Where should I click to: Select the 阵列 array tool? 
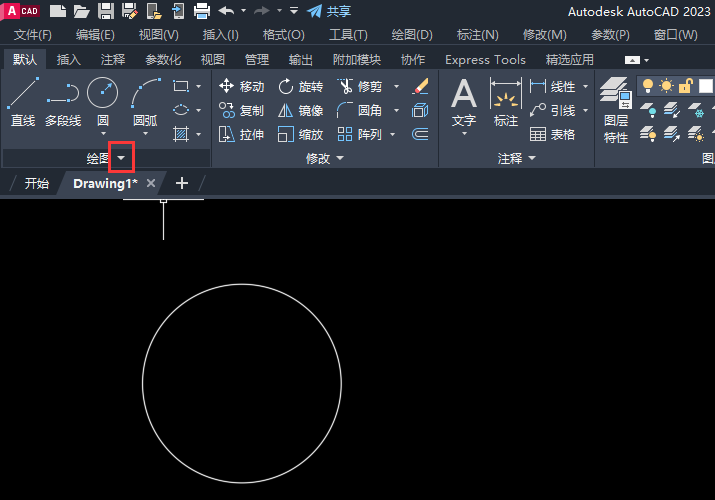[x=359, y=134]
